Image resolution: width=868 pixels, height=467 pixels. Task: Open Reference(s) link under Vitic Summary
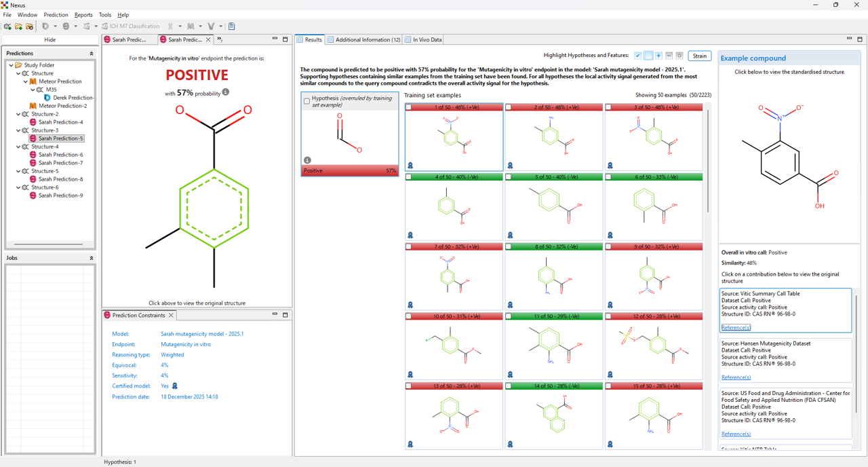[736, 328]
